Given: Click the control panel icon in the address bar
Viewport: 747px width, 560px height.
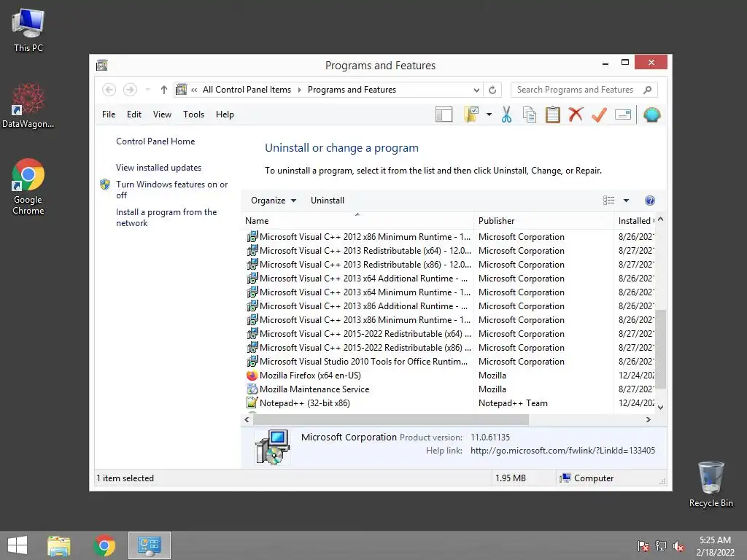Looking at the screenshot, I should [x=182, y=90].
